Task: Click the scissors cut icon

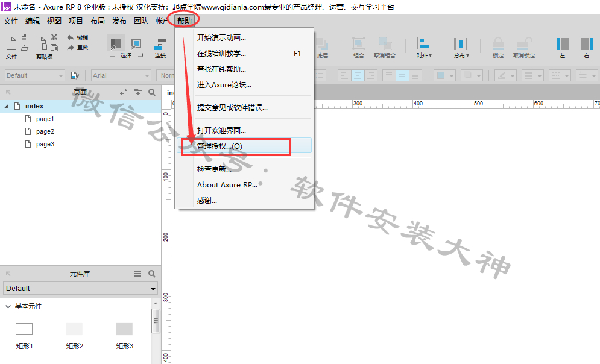Action: (x=54, y=37)
